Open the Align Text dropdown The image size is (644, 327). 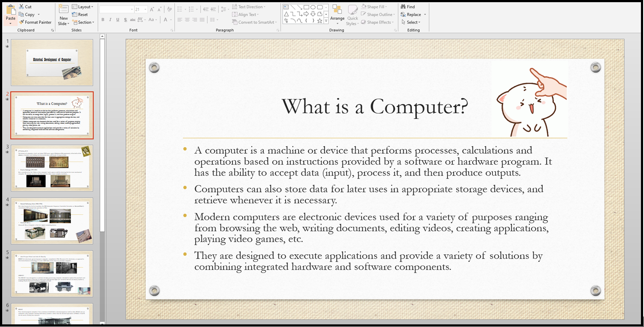pyautogui.click(x=245, y=14)
